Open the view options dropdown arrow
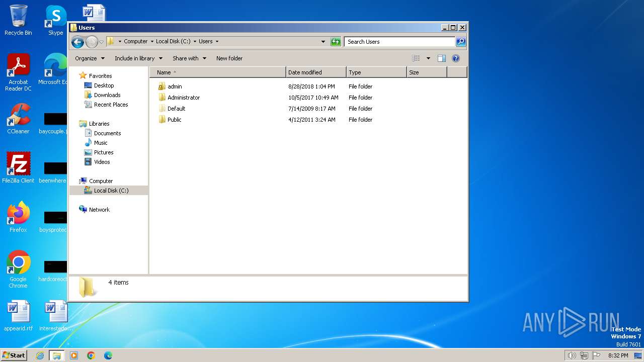The width and height of the screenshot is (644, 362). (x=428, y=58)
